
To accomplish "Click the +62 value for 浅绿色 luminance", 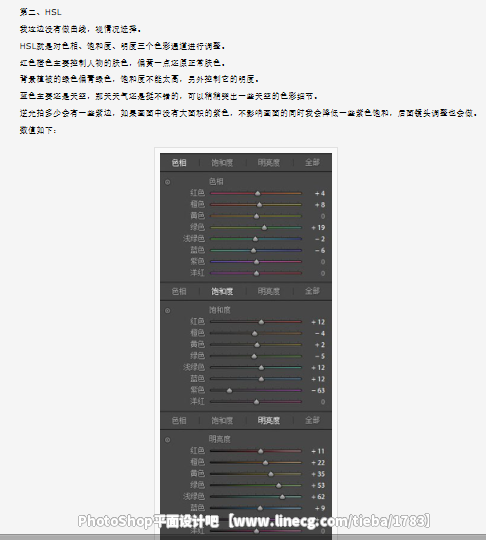I will click(x=318, y=497).
